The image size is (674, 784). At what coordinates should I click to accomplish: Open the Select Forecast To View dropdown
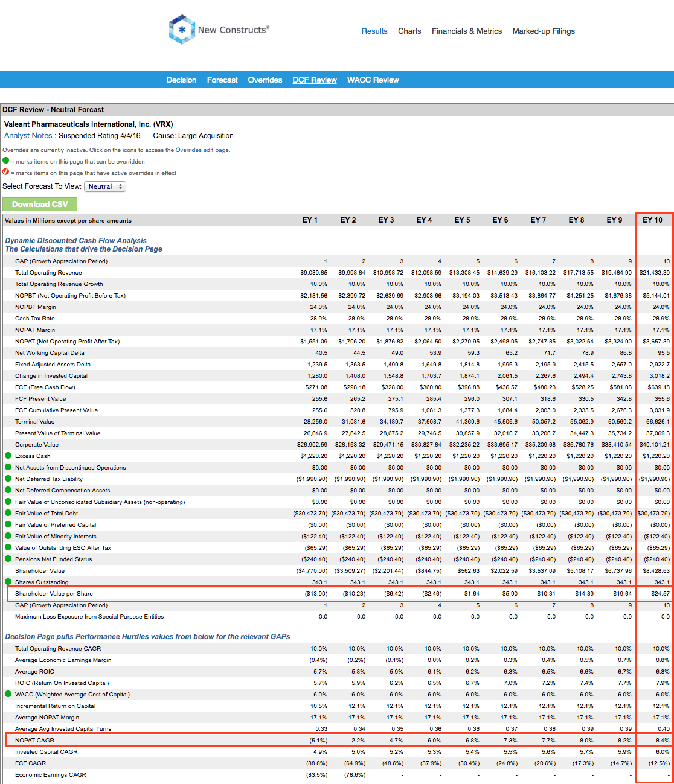(105, 186)
